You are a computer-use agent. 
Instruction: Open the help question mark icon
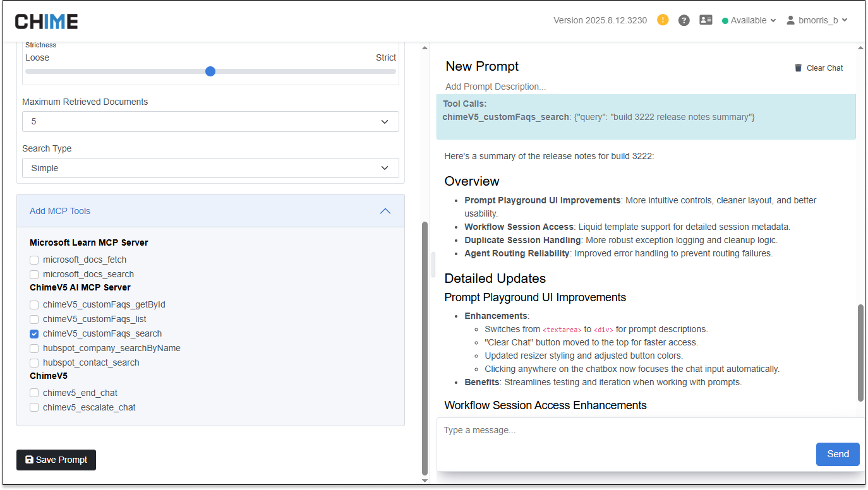point(684,20)
